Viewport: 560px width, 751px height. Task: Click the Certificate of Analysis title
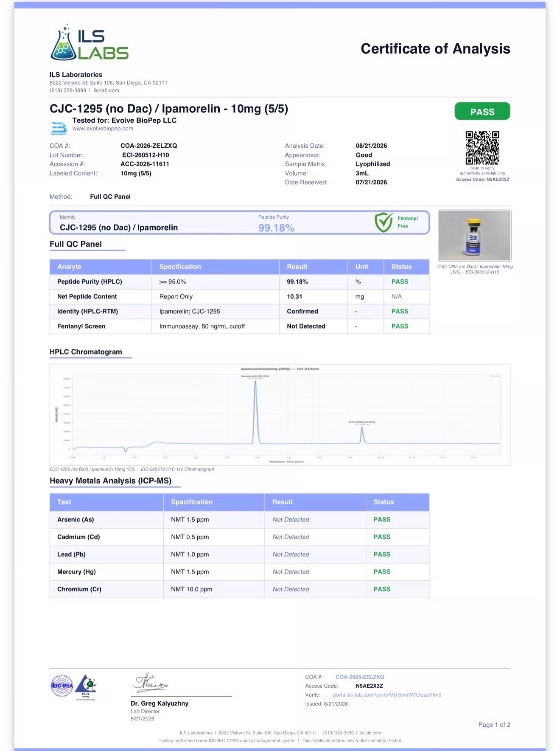tap(435, 49)
